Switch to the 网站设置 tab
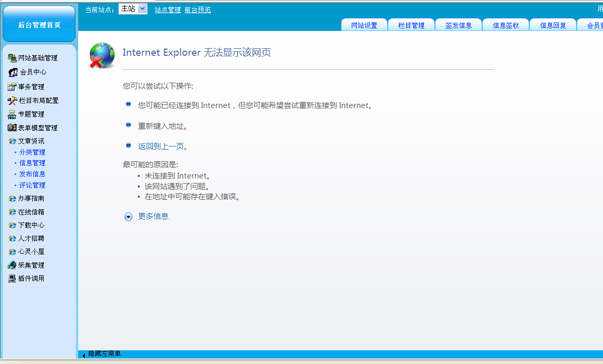Image resolution: width=603 pixels, height=364 pixels. coord(364,25)
